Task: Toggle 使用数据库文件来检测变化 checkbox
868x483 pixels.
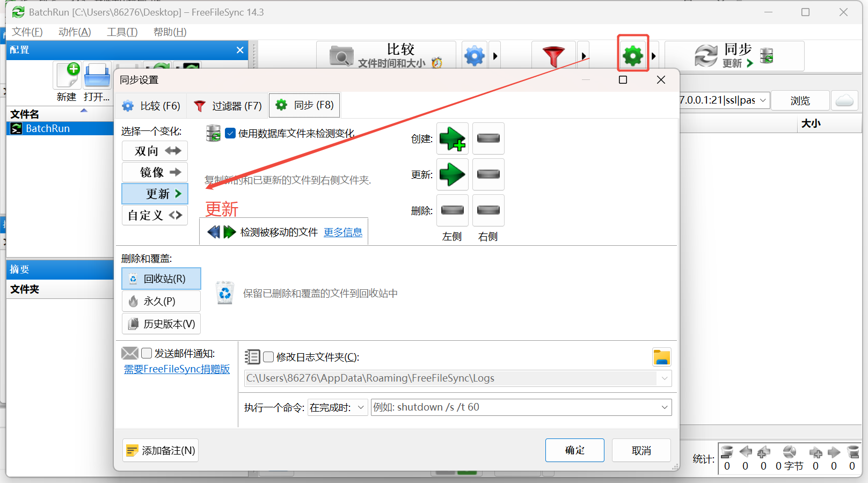Action: pyautogui.click(x=230, y=133)
